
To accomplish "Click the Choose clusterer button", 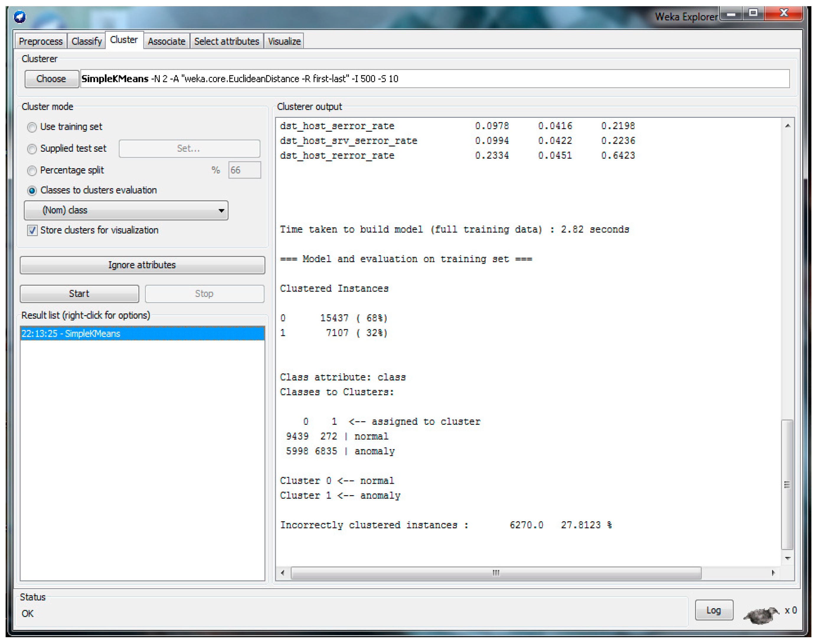I will coord(51,79).
